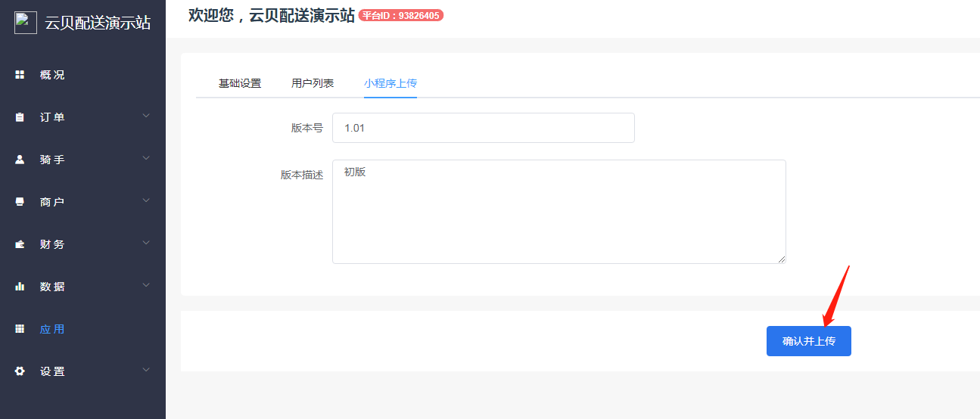The image size is (980, 419).
Task: Click the 版本号 field label
Action: 307,128
